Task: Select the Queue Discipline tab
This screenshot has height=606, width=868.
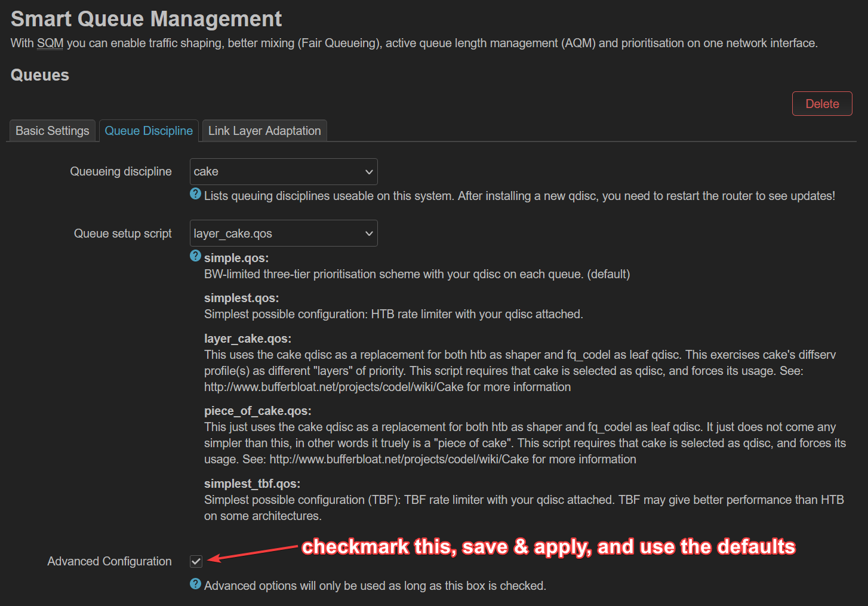Action: point(149,131)
